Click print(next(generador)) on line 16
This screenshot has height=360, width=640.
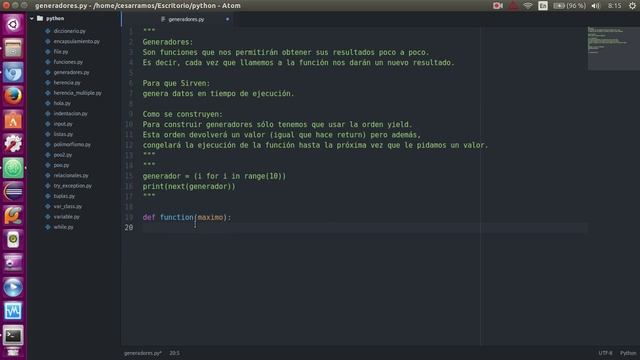point(189,187)
